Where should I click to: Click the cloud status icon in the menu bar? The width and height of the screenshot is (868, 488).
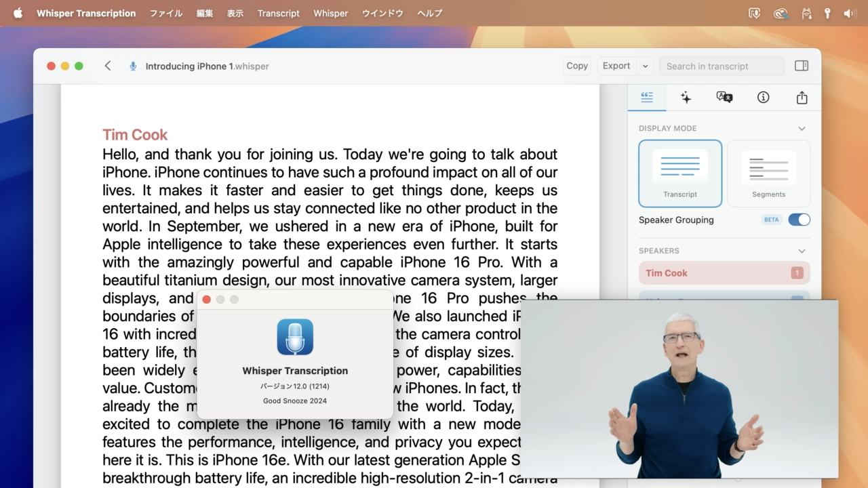point(781,13)
